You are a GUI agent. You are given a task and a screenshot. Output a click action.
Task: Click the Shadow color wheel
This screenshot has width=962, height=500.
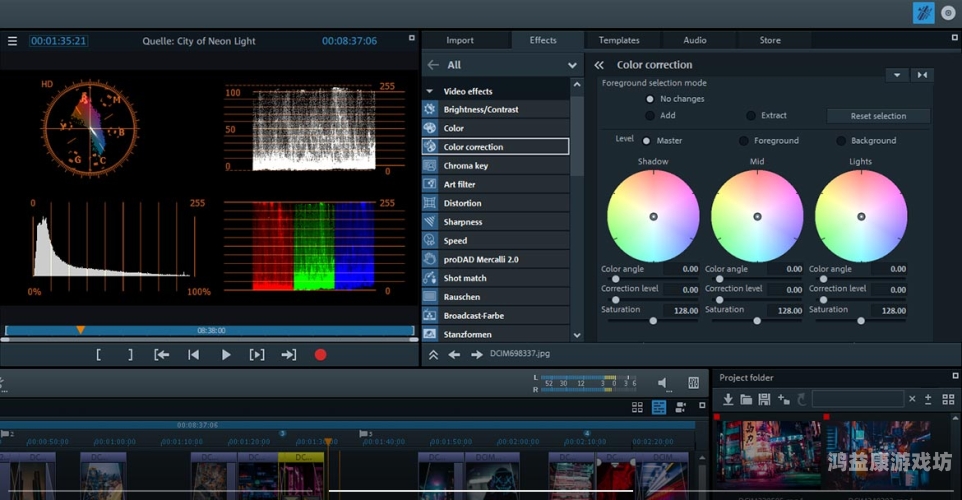tap(653, 216)
